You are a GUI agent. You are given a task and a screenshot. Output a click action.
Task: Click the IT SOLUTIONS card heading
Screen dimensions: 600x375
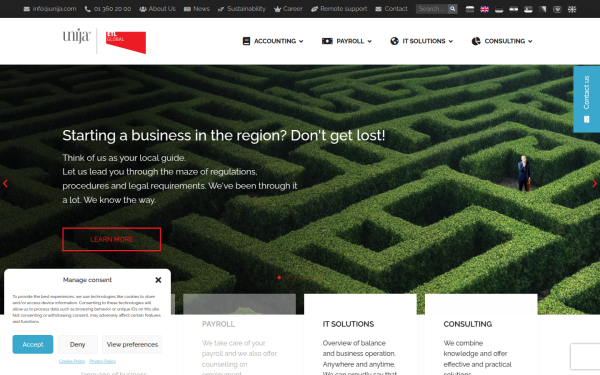[348, 324]
